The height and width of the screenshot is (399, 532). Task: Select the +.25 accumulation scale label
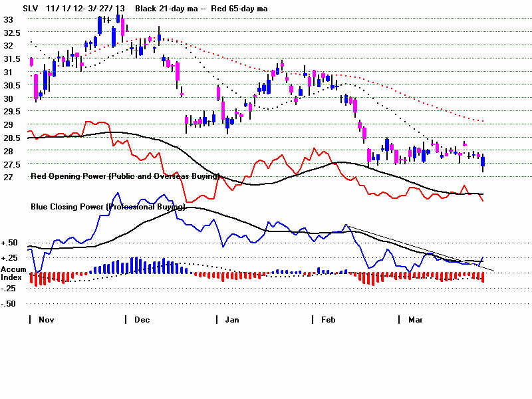click(x=11, y=258)
